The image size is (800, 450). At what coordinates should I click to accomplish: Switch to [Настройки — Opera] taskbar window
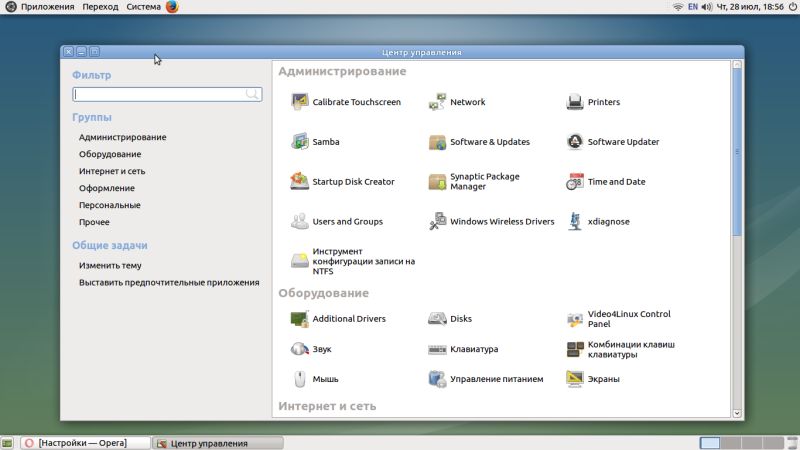coord(86,443)
